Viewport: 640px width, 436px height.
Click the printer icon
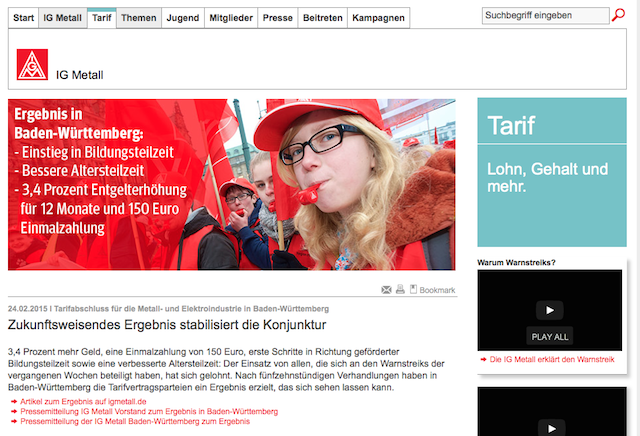click(400, 289)
